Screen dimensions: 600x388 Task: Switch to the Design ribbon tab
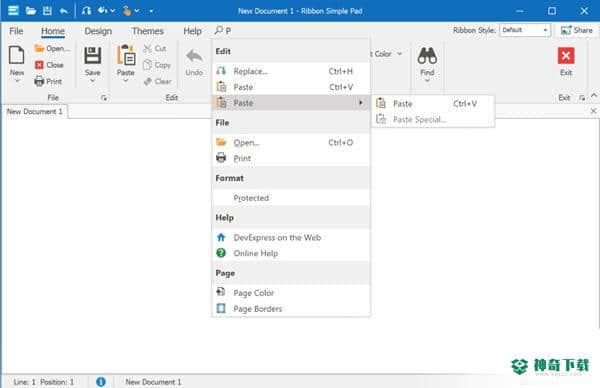coord(98,31)
